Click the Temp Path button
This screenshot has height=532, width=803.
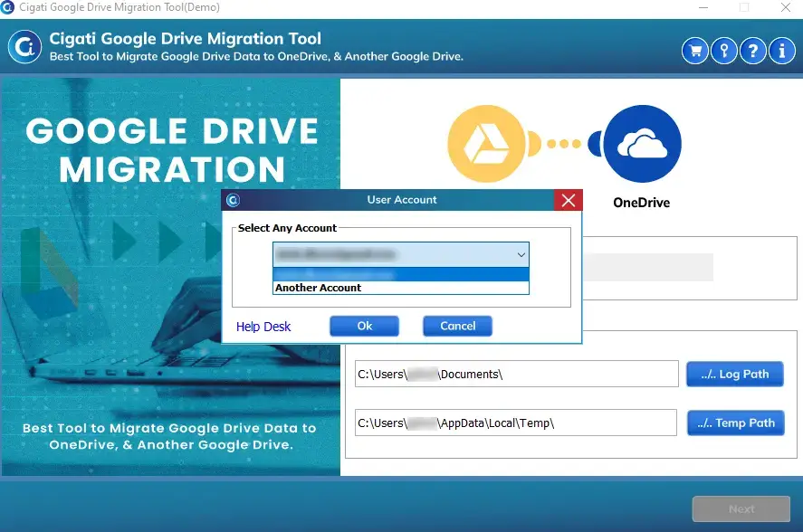[x=735, y=423]
